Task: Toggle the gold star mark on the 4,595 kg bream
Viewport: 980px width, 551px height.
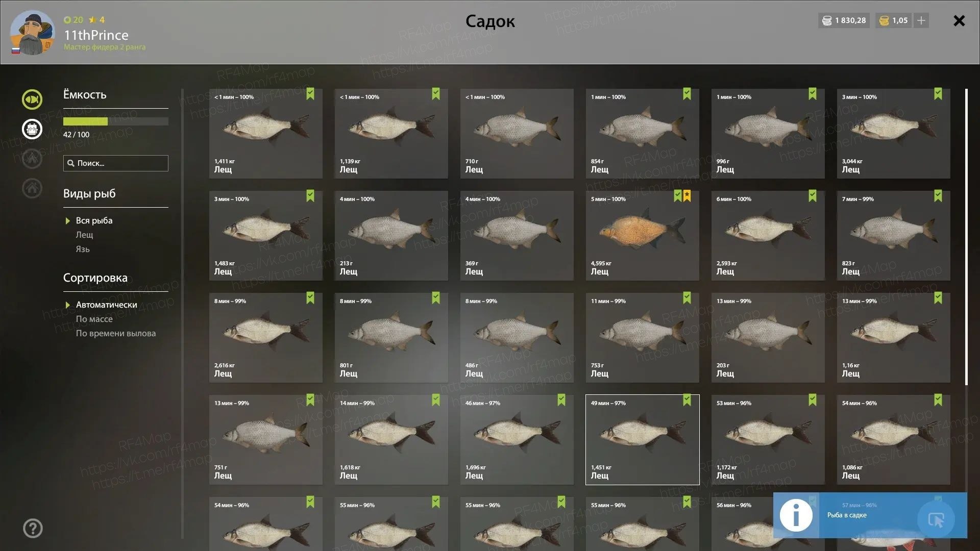Action: (x=687, y=196)
